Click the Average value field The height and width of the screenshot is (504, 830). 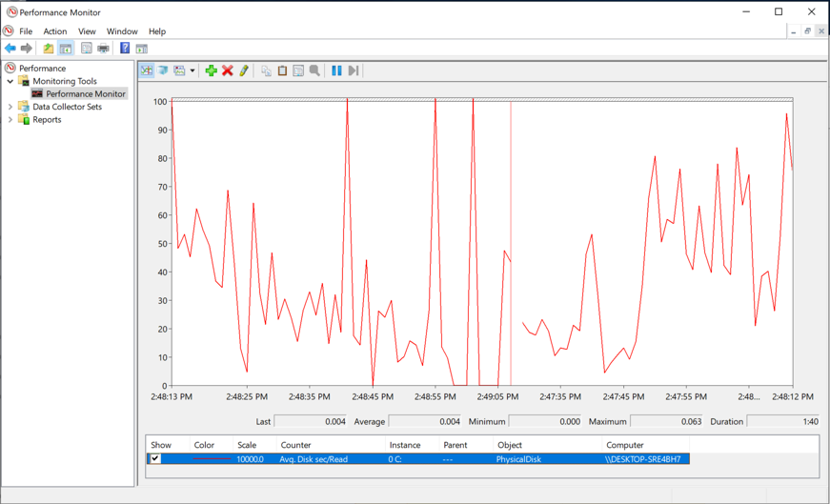424,421
